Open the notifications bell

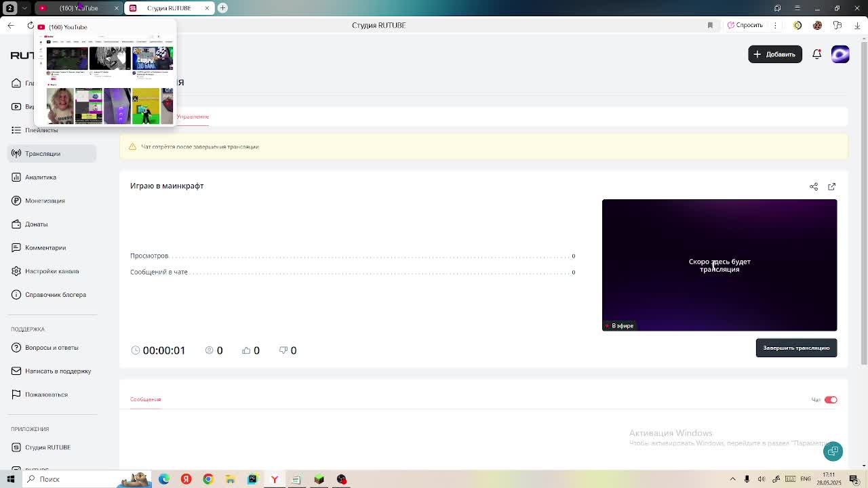[x=816, y=54]
